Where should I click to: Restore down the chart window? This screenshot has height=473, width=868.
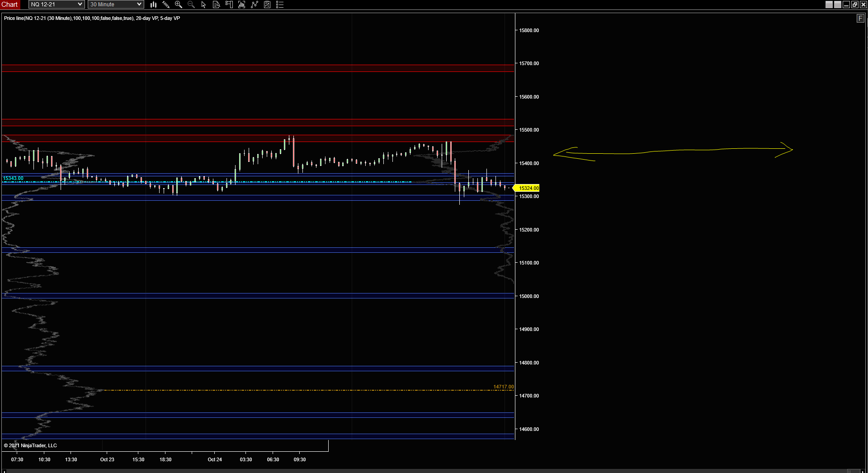coord(855,5)
